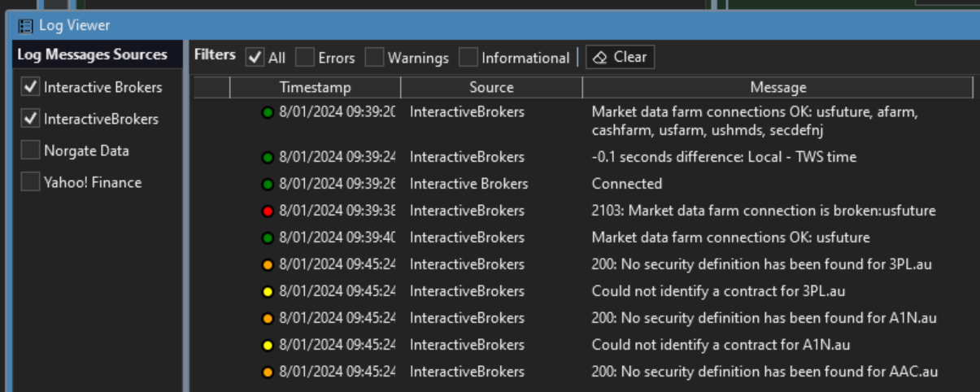Image resolution: width=980 pixels, height=392 pixels.
Task: Select 'Could not identify a contract for A1N.au'
Action: pos(721,345)
